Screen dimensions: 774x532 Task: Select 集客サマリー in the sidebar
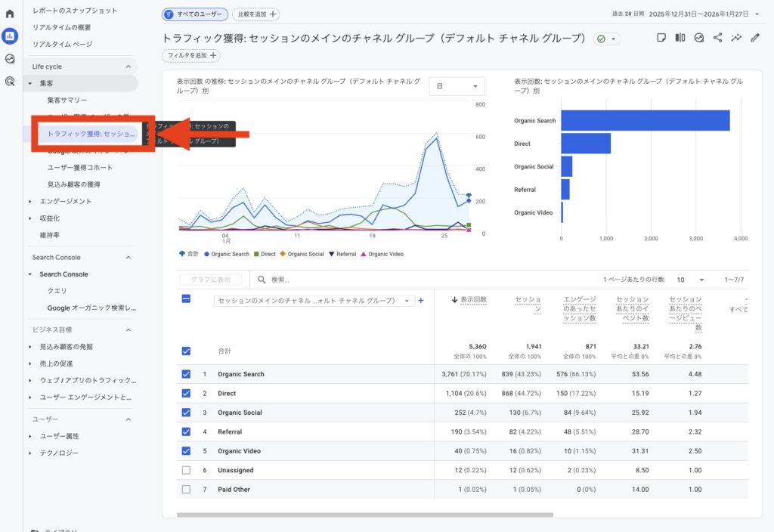(x=67, y=100)
